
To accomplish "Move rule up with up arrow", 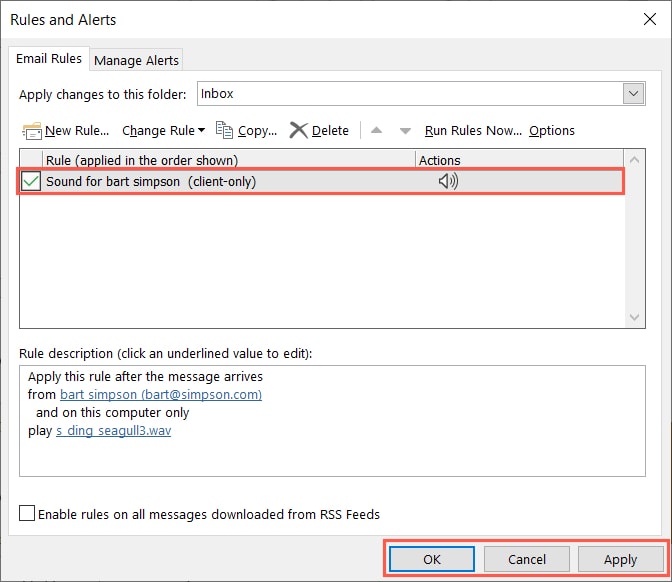I will click(376, 130).
